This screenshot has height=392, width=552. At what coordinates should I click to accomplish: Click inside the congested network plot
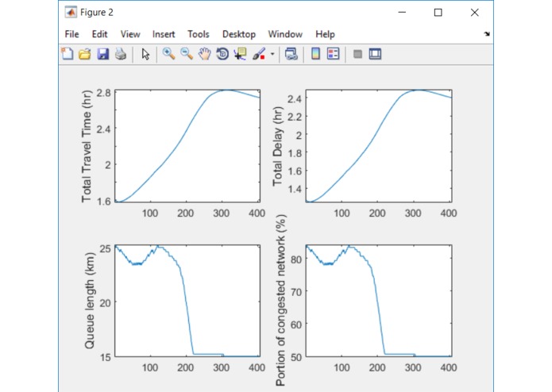pyautogui.click(x=379, y=301)
